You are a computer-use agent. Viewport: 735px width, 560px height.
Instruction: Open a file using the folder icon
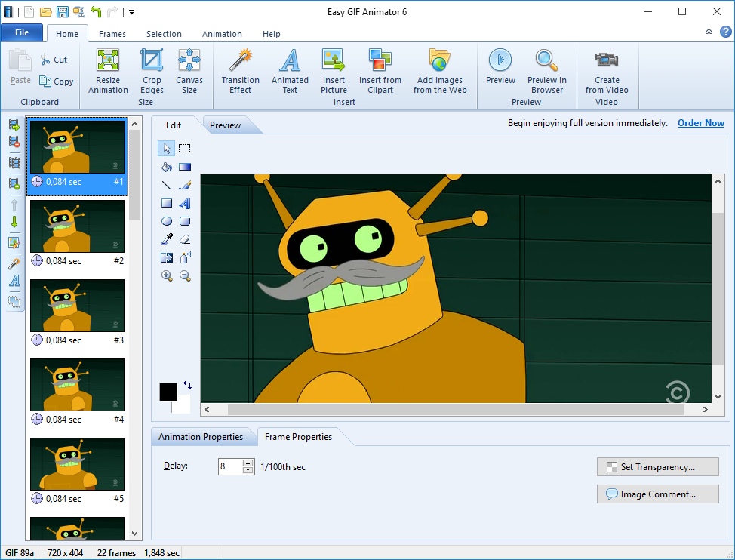(x=45, y=12)
